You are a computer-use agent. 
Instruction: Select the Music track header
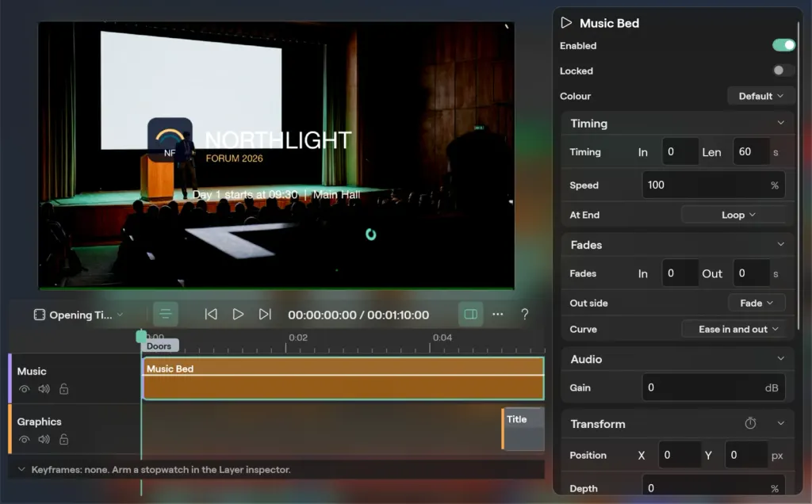click(75, 379)
